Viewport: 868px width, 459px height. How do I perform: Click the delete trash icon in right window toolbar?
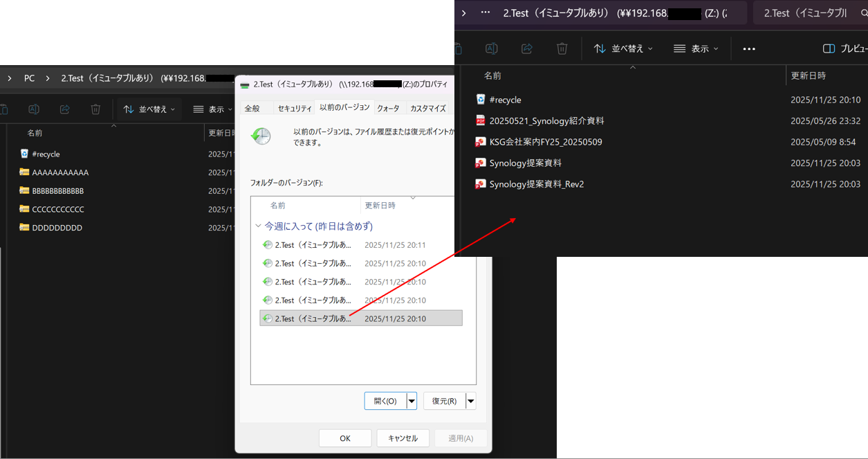click(x=562, y=48)
